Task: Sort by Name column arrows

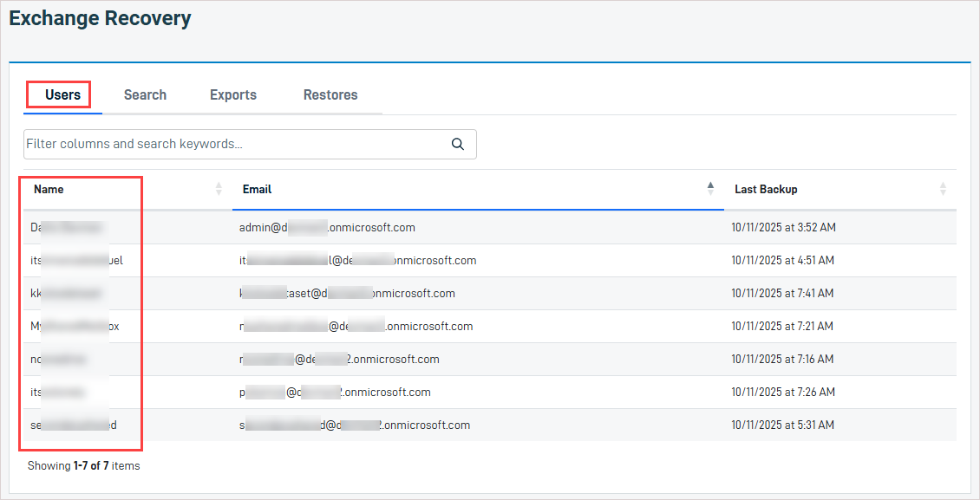Action: (219, 189)
